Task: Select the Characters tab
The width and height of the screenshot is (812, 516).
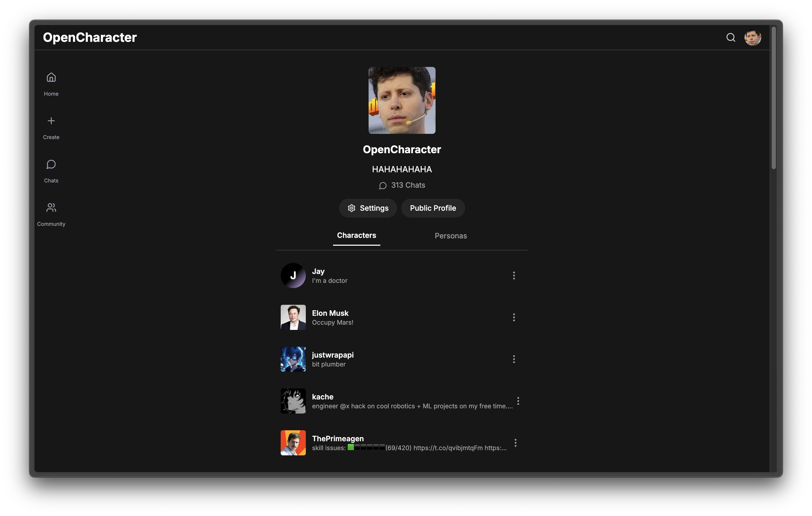Action: (357, 235)
